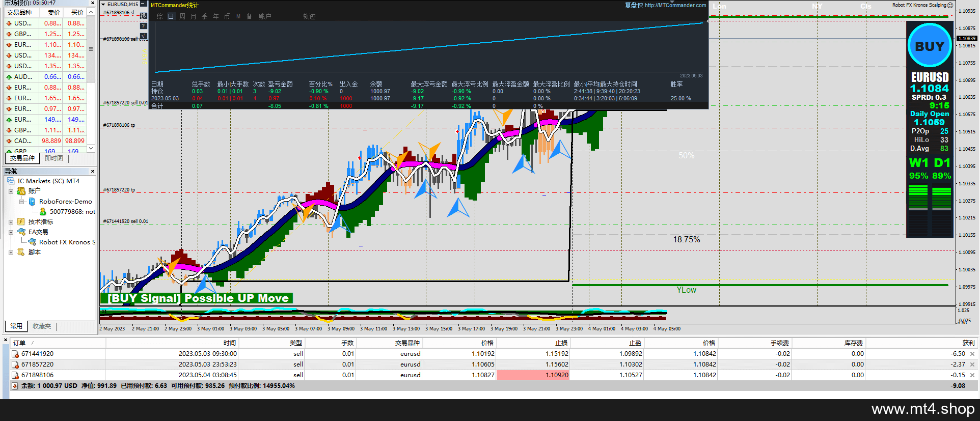The image size is (980, 421).
Task: Click the BUY Signal Possible UP Move banner
Action: point(197,298)
